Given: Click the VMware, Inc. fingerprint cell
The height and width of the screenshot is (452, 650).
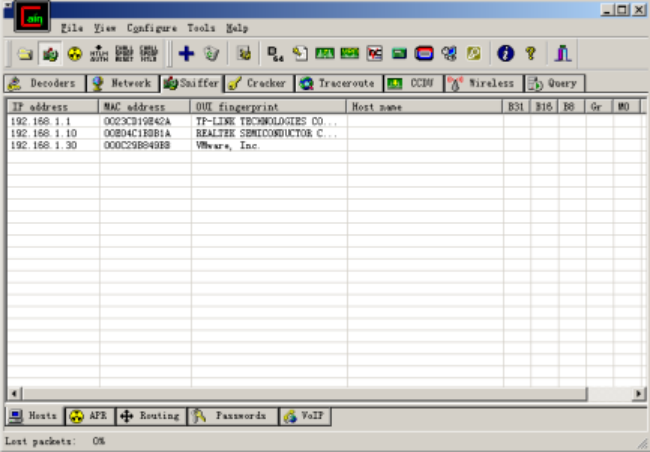Looking at the screenshot, I should point(228,145).
